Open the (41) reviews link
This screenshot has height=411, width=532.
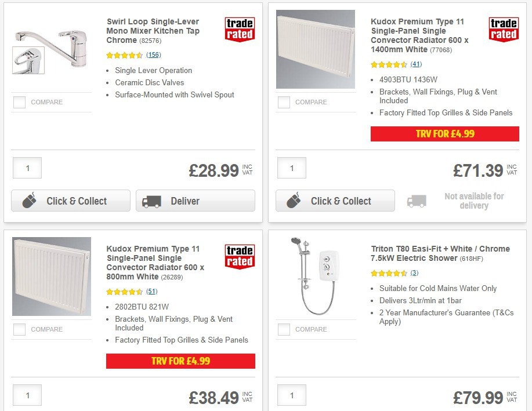click(x=416, y=64)
